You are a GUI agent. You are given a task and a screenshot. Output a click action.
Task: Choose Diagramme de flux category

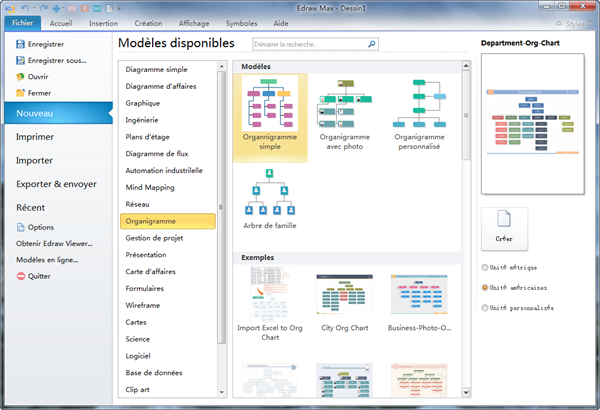click(168, 154)
